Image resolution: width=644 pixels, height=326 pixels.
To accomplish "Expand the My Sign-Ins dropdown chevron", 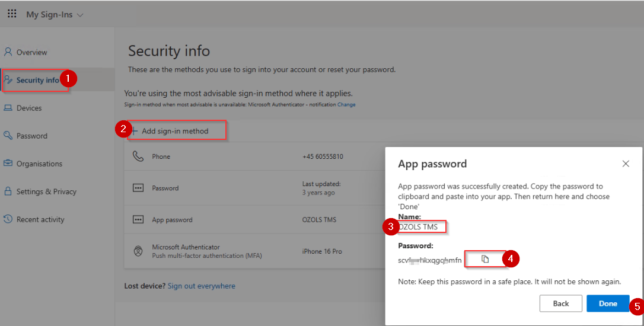I will pyautogui.click(x=80, y=15).
